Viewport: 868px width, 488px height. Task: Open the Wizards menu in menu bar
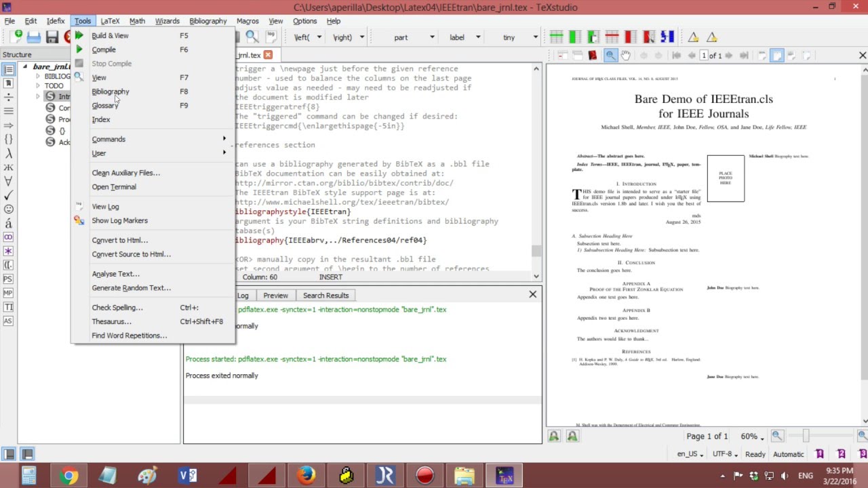(x=167, y=21)
